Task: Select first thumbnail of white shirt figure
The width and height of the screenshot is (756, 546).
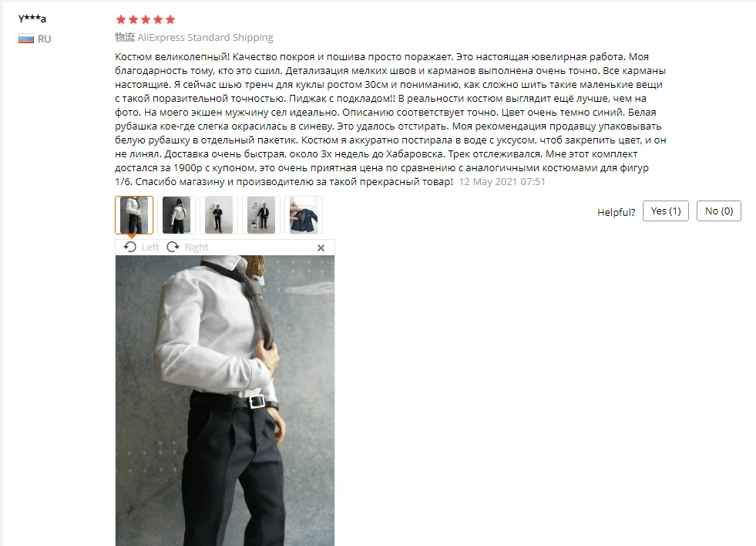Action: pos(134,215)
